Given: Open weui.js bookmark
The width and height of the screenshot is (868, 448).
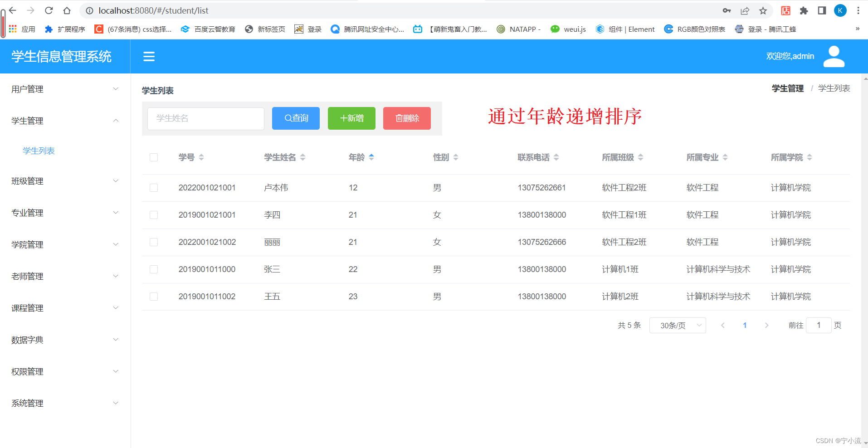Looking at the screenshot, I should pyautogui.click(x=568, y=29).
